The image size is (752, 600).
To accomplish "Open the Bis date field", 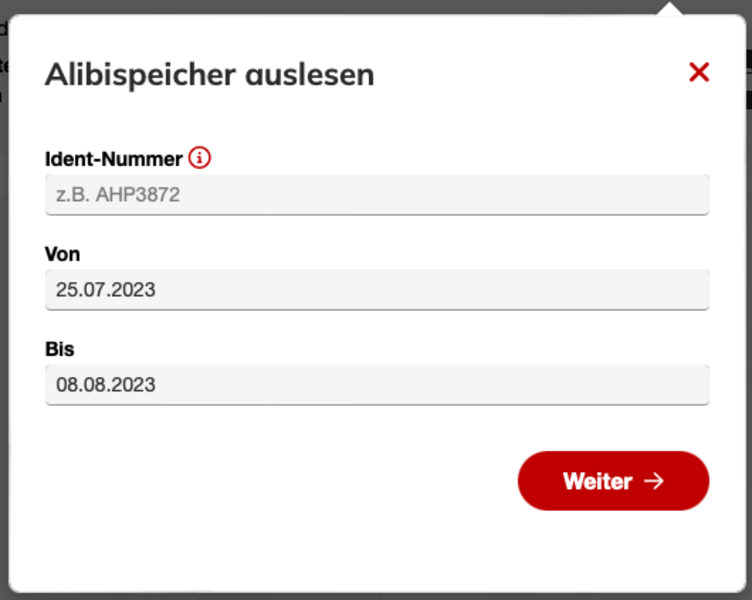I will (377, 384).
